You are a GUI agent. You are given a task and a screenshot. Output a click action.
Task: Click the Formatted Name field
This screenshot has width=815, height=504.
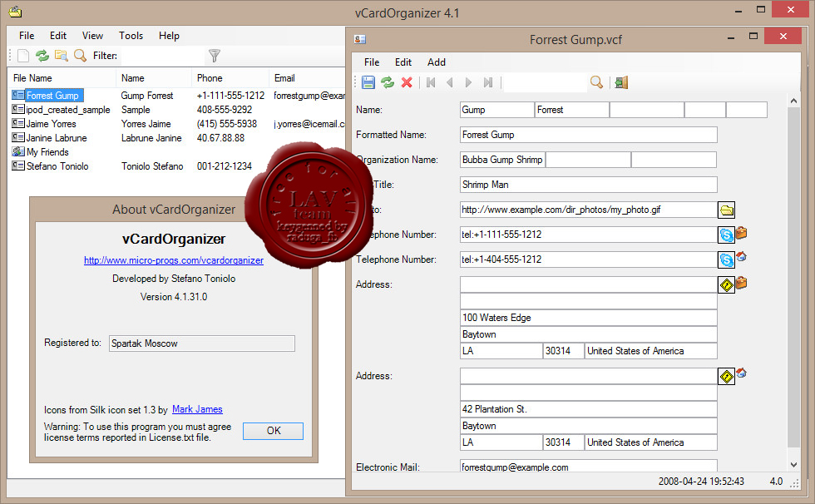pos(589,135)
